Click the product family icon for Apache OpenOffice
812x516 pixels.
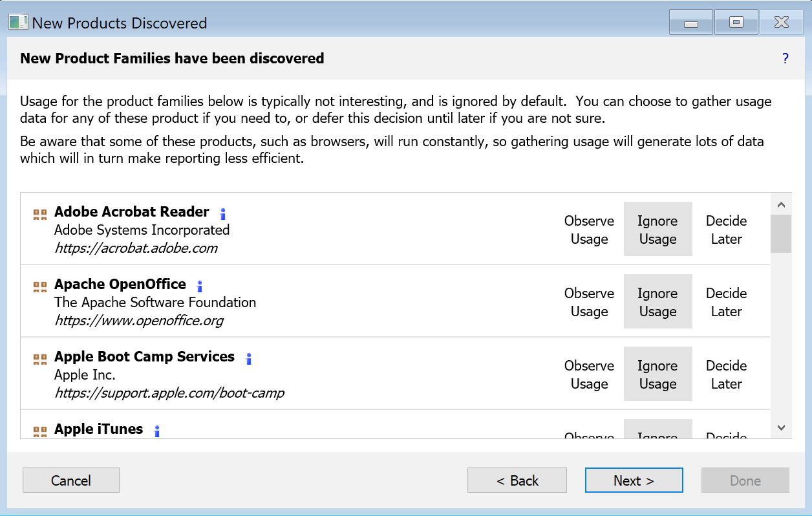[x=40, y=286]
